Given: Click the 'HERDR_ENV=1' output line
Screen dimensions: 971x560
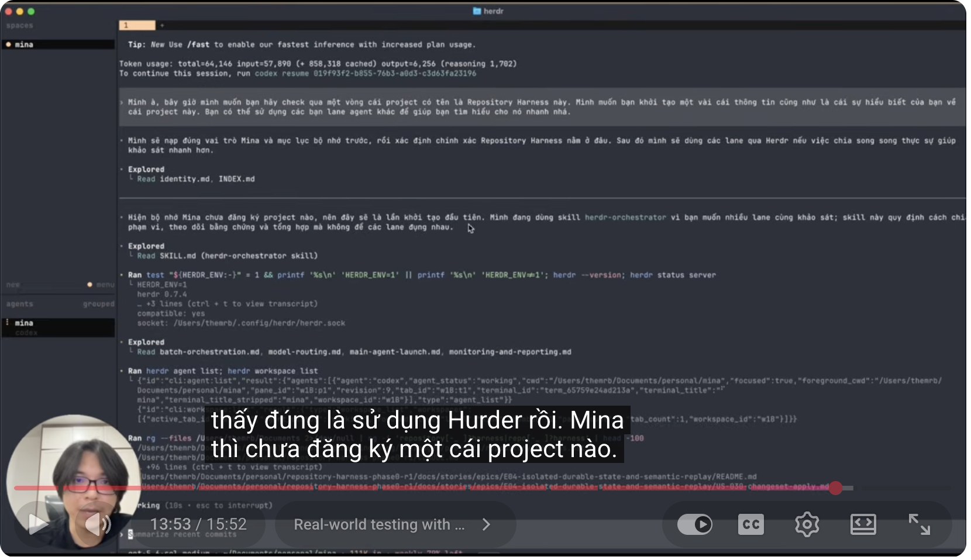Looking at the screenshot, I should pyautogui.click(x=162, y=285).
